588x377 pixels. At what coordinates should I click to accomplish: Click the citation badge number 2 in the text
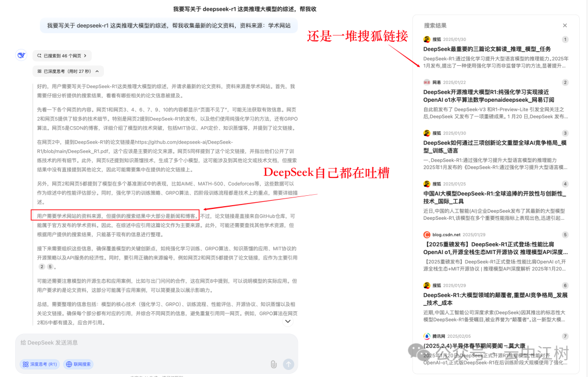point(41,267)
